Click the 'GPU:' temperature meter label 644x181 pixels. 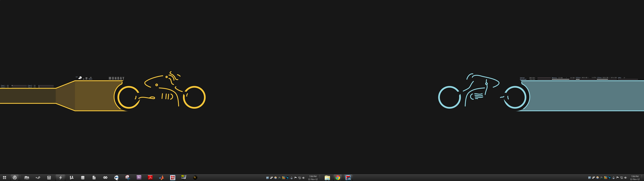point(620,78)
